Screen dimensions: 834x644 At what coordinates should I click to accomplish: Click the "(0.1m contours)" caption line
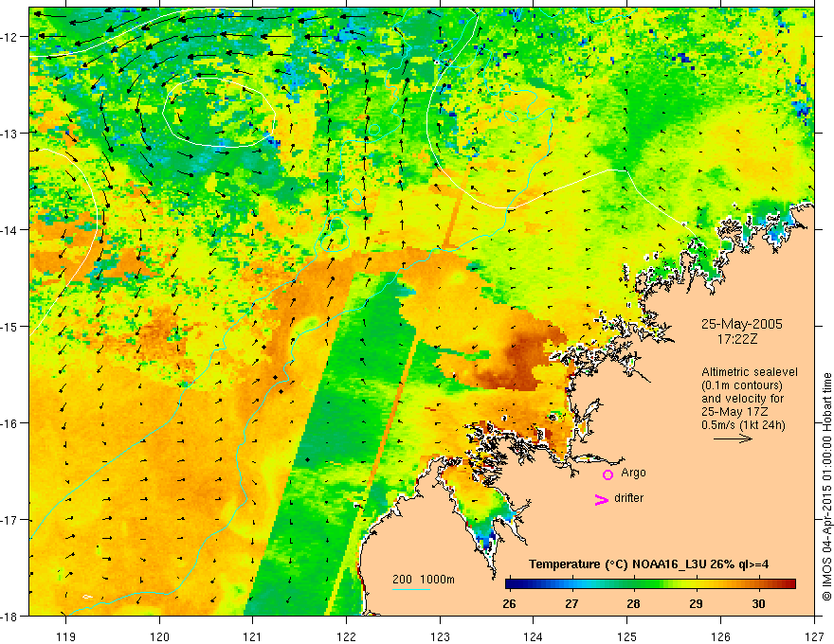pyautogui.click(x=742, y=385)
